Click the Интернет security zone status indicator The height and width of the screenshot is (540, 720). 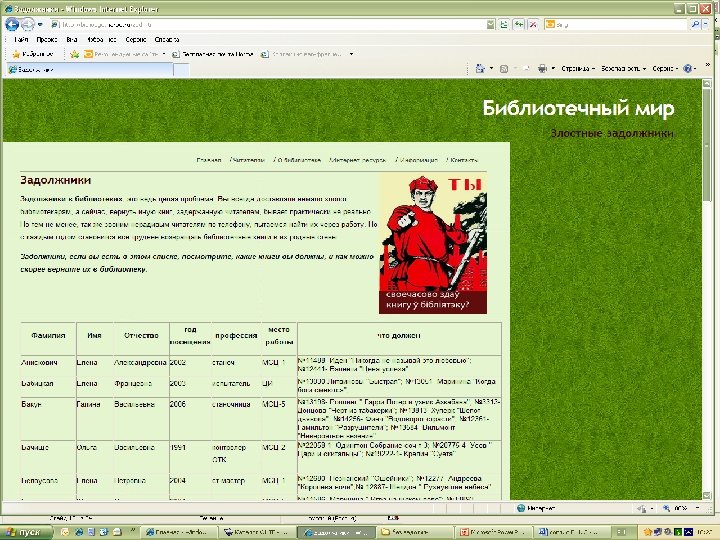[x=535, y=508]
